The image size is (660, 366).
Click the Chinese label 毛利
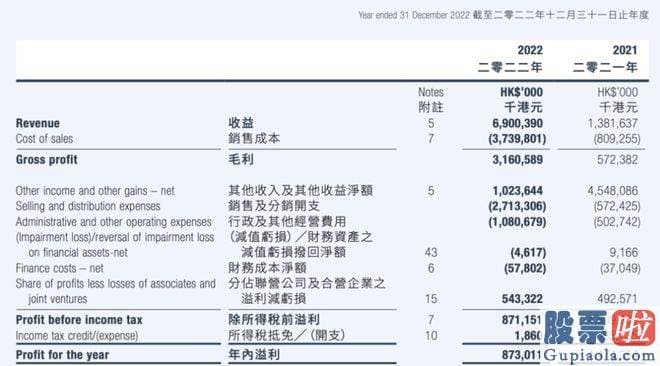tap(241, 159)
